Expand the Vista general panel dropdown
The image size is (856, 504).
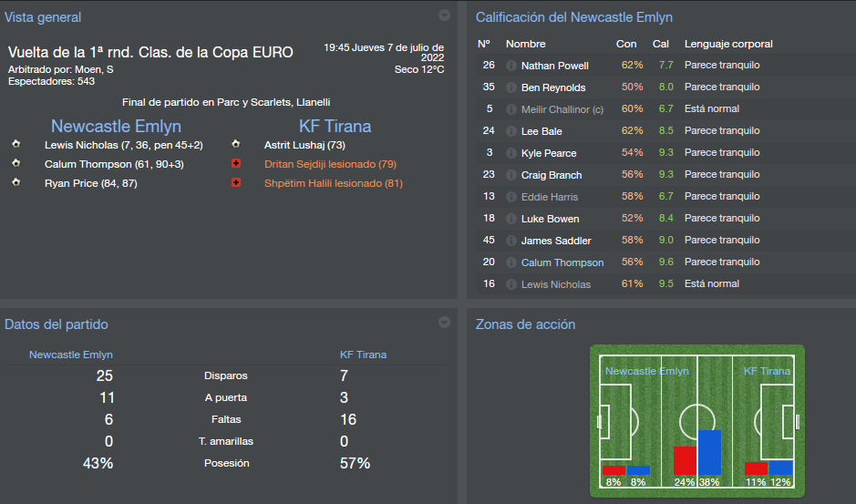click(444, 15)
